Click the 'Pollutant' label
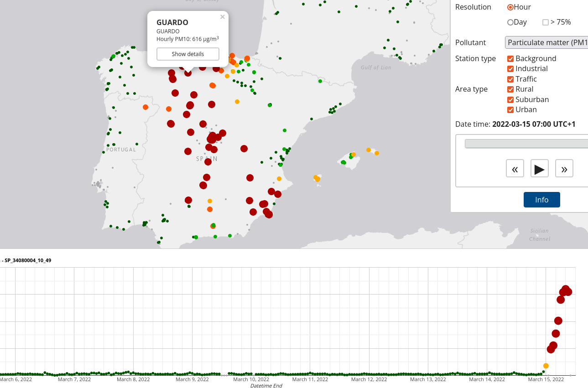 click(470, 42)
